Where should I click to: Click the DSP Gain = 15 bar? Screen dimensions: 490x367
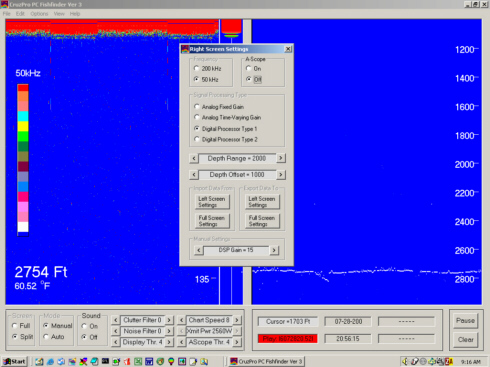click(236, 250)
